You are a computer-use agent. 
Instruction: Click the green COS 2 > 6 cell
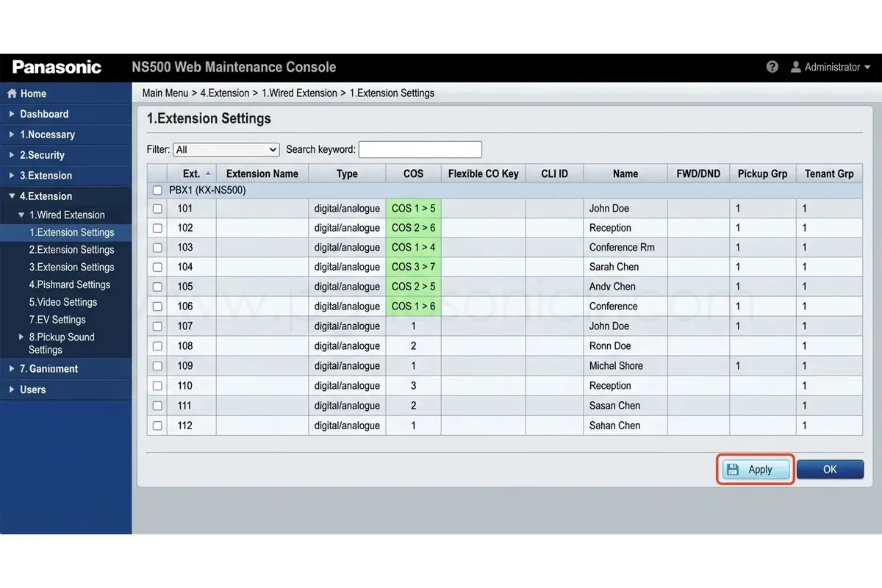[414, 228]
